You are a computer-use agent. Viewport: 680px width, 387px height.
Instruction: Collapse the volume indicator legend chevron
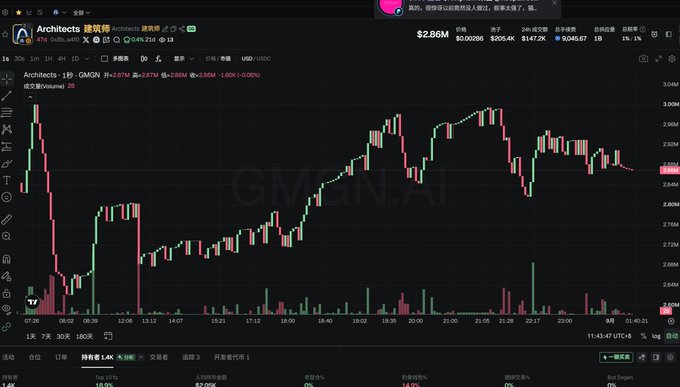[30, 97]
